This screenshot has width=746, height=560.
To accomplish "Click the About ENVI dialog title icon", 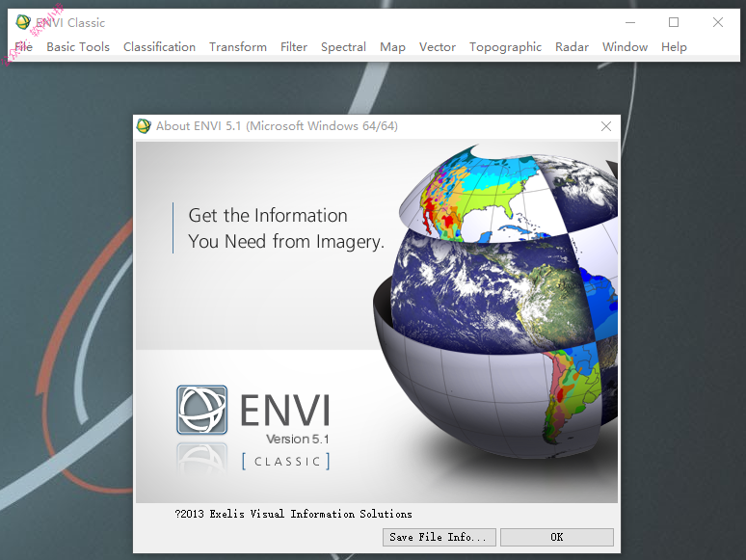I will (144, 126).
